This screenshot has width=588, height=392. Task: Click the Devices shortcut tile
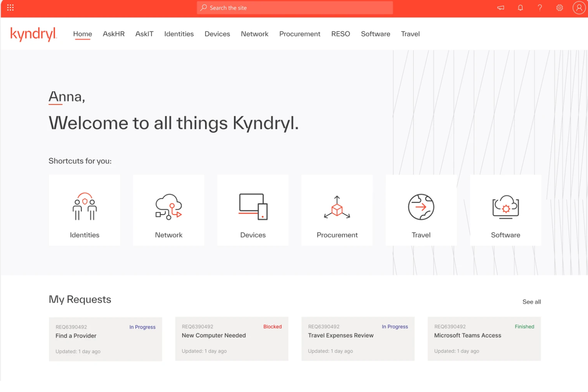[x=253, y=210]
